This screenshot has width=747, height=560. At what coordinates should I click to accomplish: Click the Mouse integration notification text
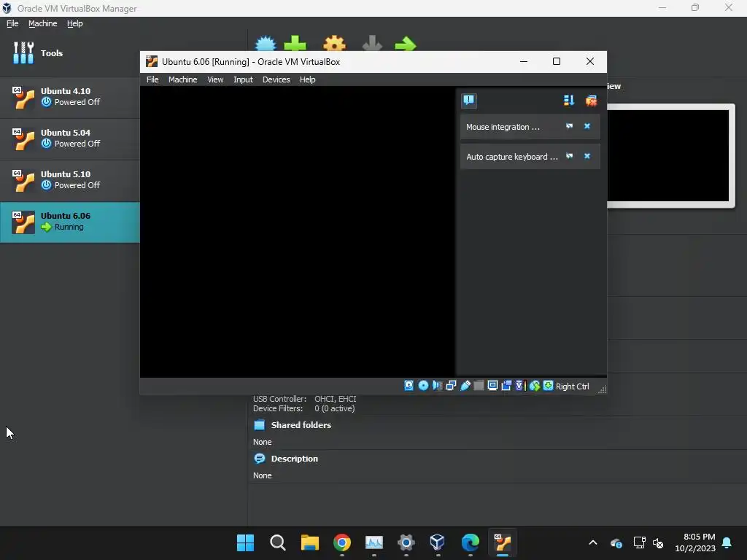point(503,127)
